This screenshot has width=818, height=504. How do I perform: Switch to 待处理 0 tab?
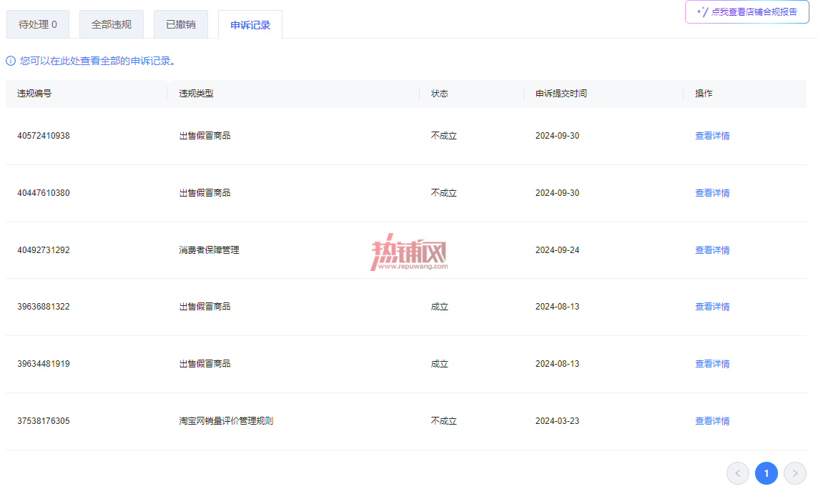click(x=38, y=24)
